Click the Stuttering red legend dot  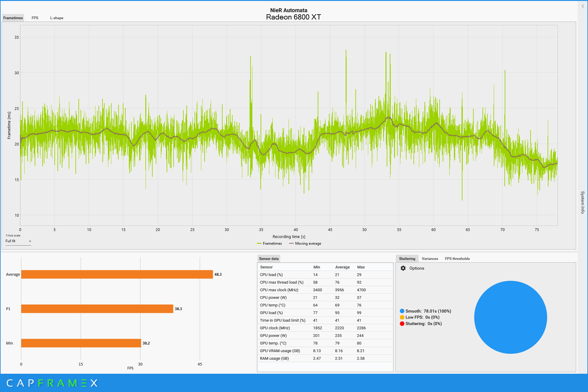(402, 324)
